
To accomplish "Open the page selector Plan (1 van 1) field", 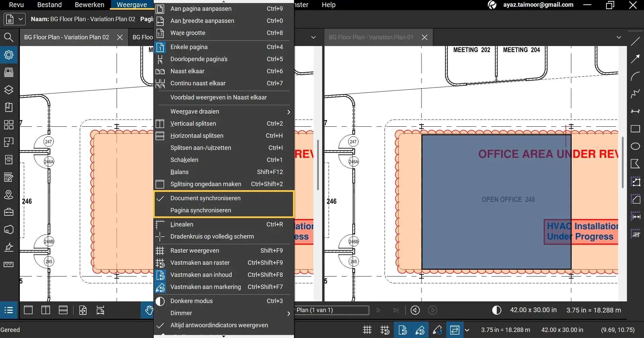I will pos(332,310).
